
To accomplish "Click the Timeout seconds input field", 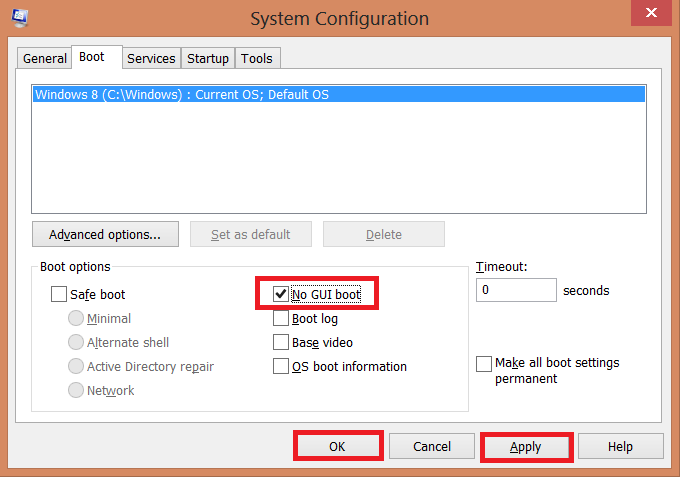I will point(516,290).
